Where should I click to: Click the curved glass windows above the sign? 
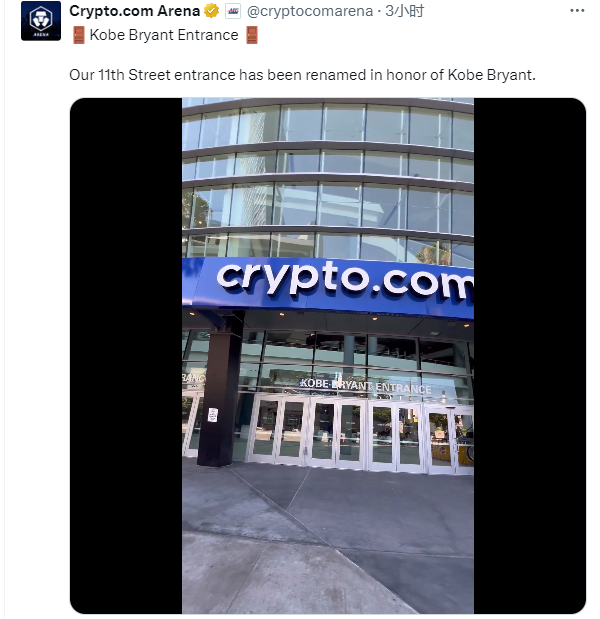(x=328, y=178)
